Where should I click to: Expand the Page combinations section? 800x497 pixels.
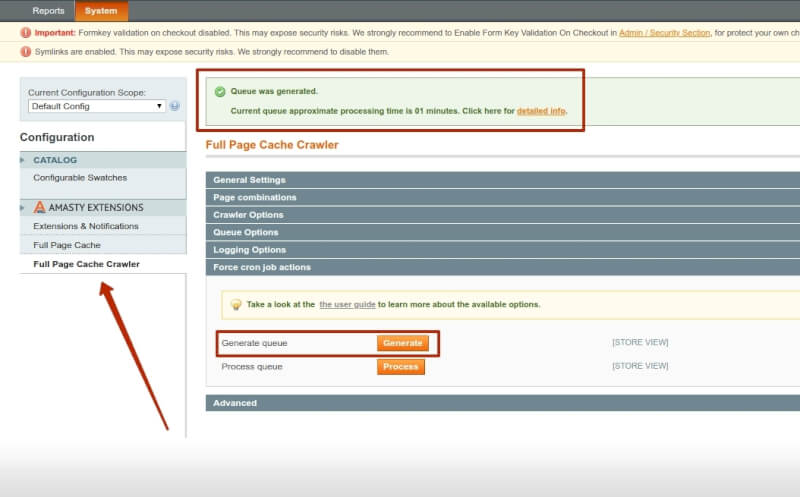pyautogui.click(x=254, y=197)
